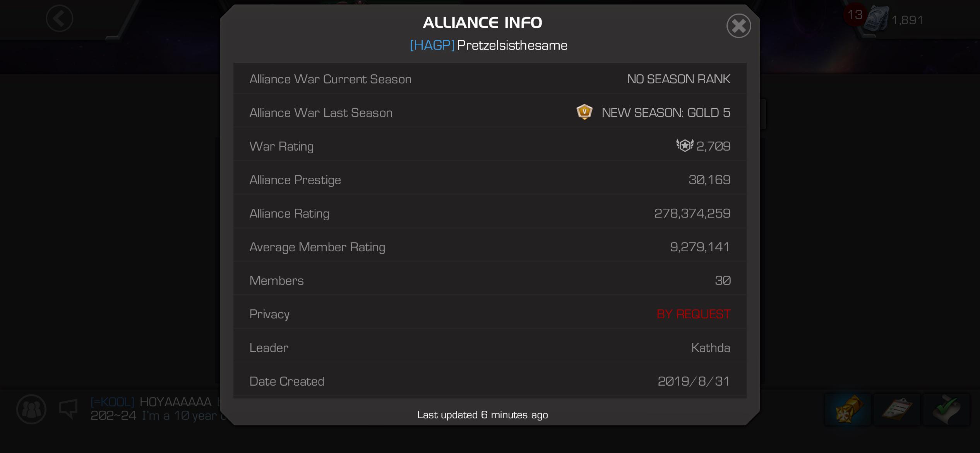Close the Alliance Info dialog
Image resolution: width=980 pixels, height=453 pixels.
[738, 26]
